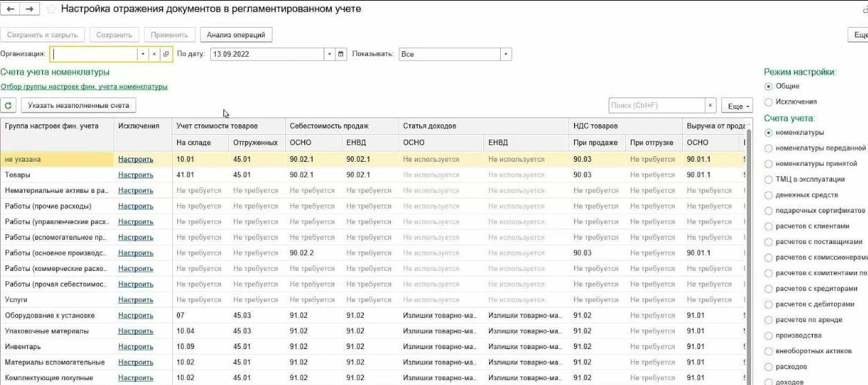868x385 pixels.
Task: Expand the Организация dropdown arrow
Action: point(143,54)
